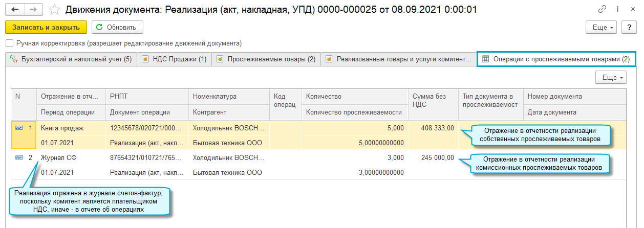This screenshot has width=644, height=228.
Task: Click the Обновить refresh button
Action: (x=117, y=28)
